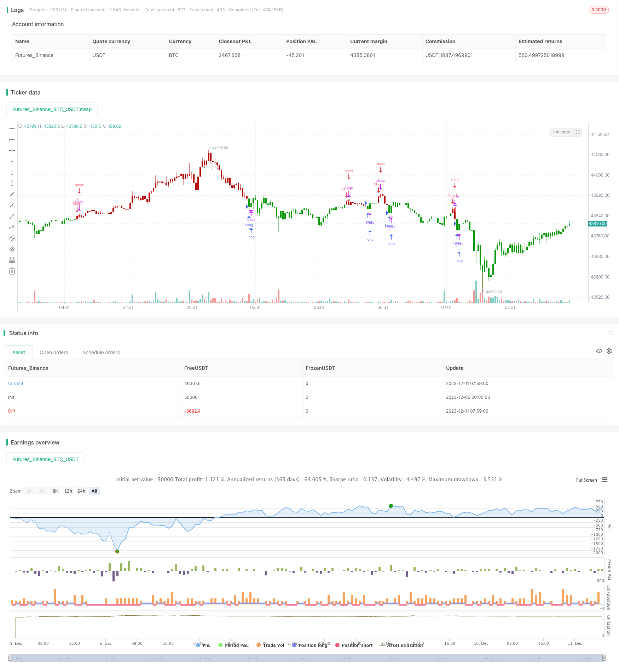
Task: Click the Current row link
Action: tap(16, 383)
